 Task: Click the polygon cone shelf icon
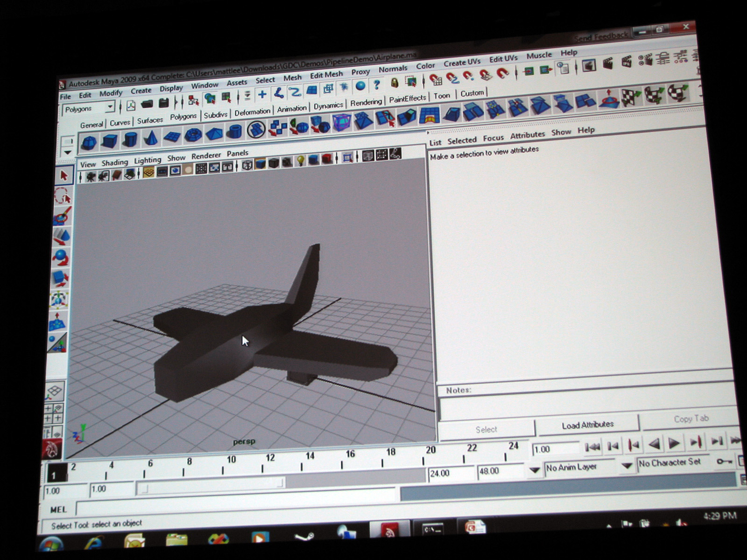[150, 138]
